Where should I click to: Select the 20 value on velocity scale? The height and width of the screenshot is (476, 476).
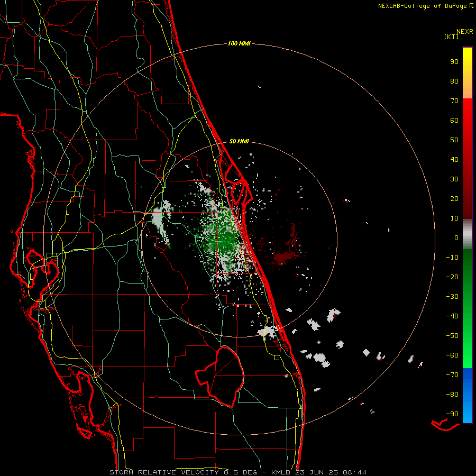click(x=454, y=198)
